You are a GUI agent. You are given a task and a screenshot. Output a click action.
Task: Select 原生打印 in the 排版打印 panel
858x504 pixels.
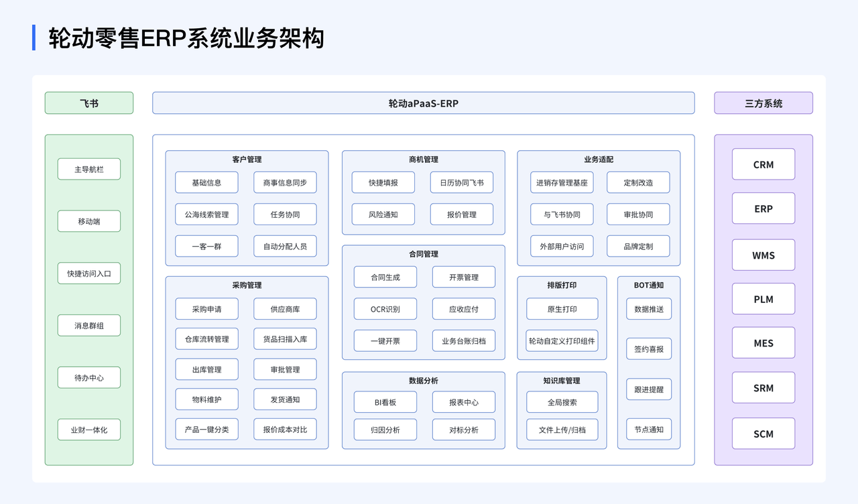point(561,308)
